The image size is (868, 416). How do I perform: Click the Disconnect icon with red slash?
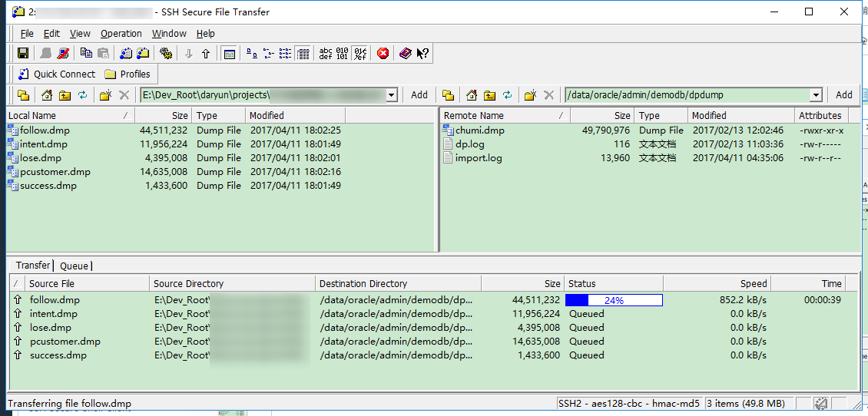pyautogui.click(x=63, y=54)
